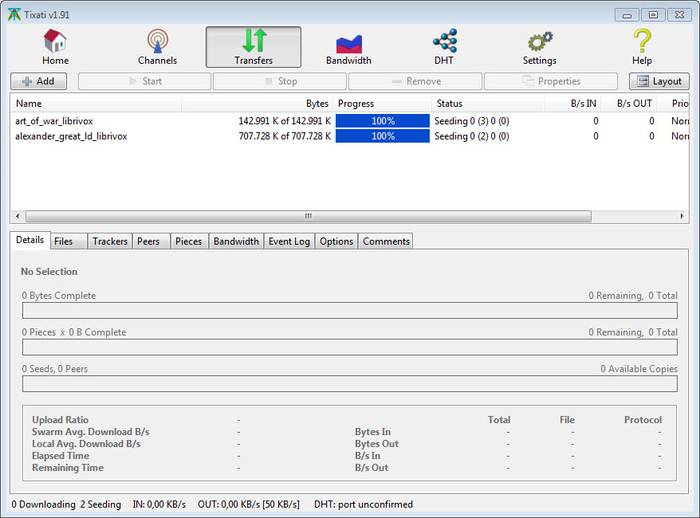This screenshot has width=700, height=518.
Task: Click DHT: port unconfirmed status
Action: tap(363, 505)
